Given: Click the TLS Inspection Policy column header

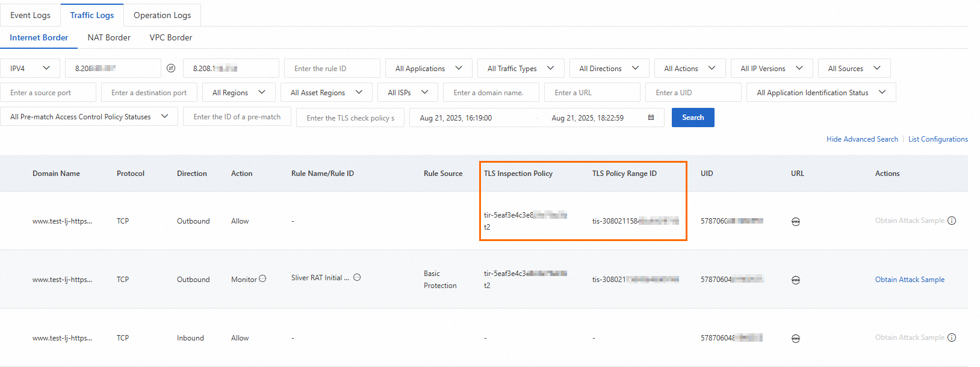Looking at the screenshot, I should tap(518, 174).
